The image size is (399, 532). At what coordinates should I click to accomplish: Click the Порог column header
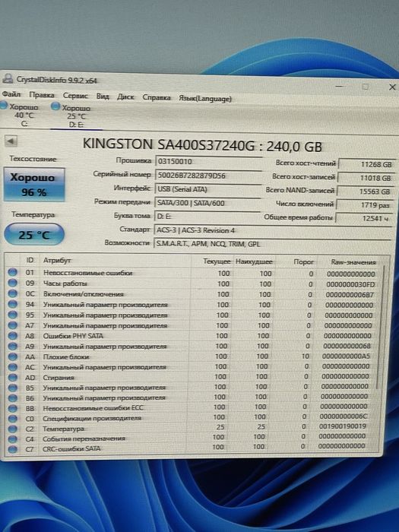pyautogui.click(x=296, y=261)
